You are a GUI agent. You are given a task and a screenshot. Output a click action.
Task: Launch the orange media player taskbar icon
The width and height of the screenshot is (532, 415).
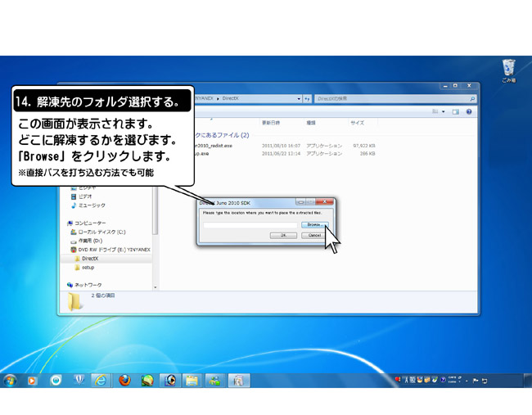32,381
